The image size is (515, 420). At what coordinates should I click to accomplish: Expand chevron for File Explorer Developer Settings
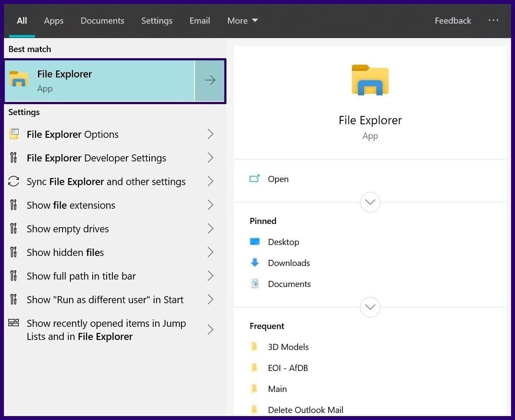pyautogui.click(x=211, y=157)
